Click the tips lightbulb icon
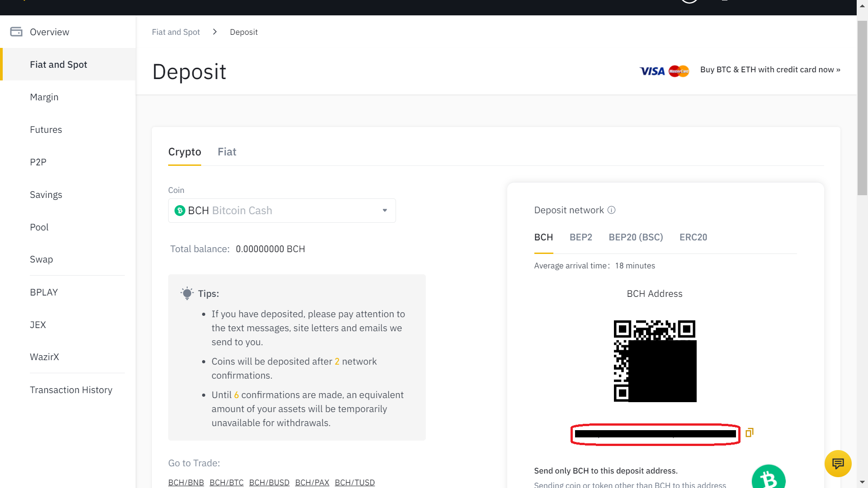 187,293
